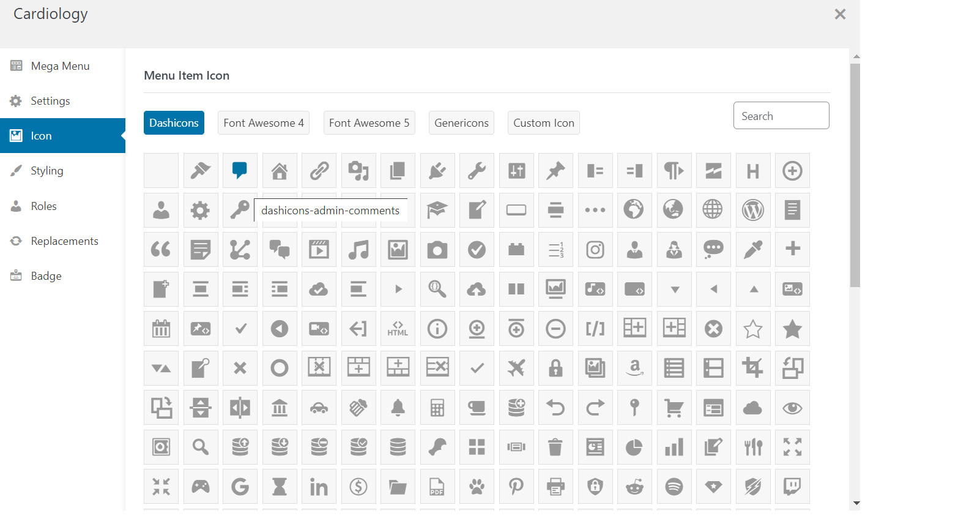
Task: Pick the eye visibility icon
Action: (793, 408)
